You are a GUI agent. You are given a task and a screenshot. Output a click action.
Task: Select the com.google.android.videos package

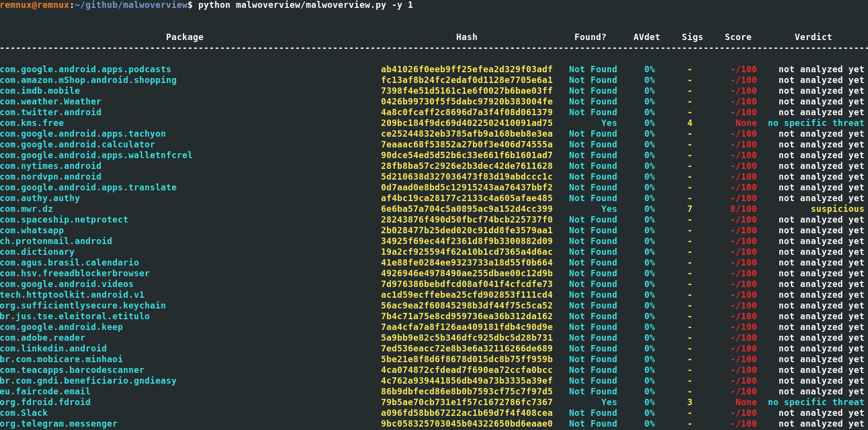(x=67, y=284)
